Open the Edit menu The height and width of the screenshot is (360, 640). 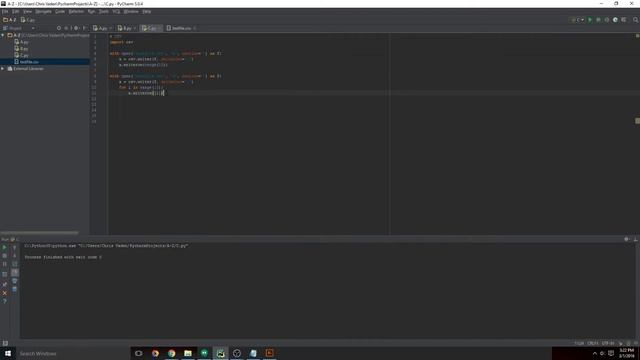pos(16,11)
